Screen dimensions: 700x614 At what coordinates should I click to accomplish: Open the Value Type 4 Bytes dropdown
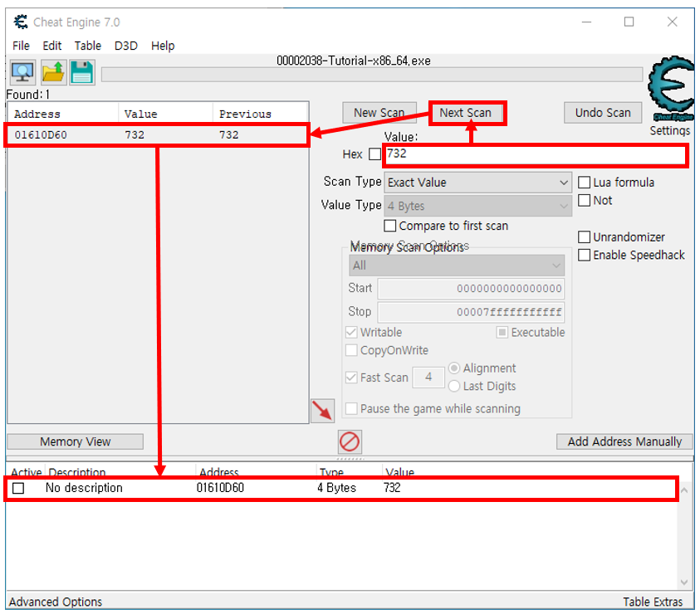tap(477, 206)
